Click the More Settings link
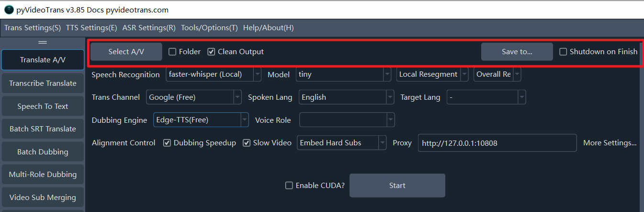Screen dimensions: 644x212 [610, 143]
